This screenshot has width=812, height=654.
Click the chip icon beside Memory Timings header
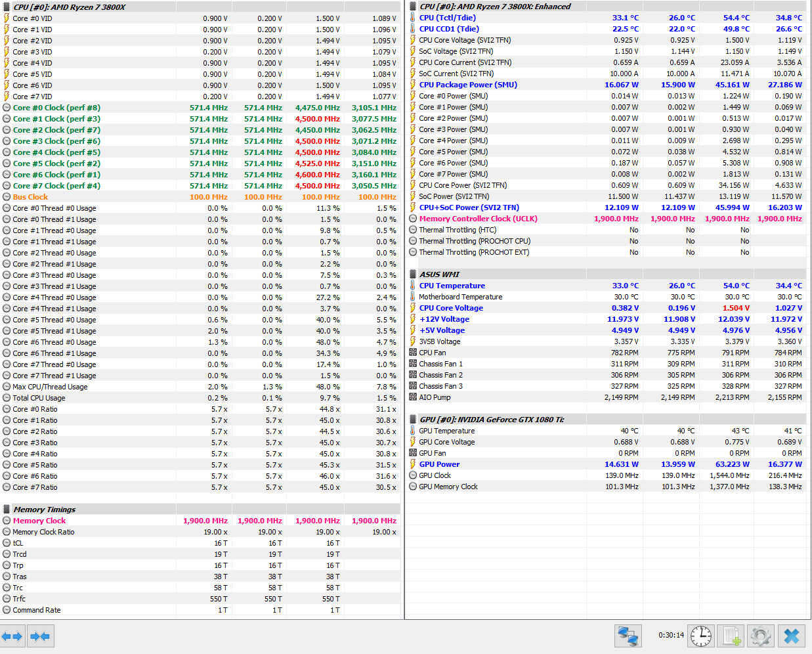click(x=7, y=510)
